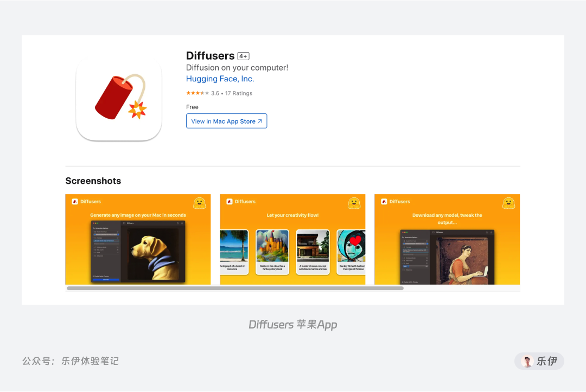Click Hugging Face emoji in third screenshot

(508, 203)
